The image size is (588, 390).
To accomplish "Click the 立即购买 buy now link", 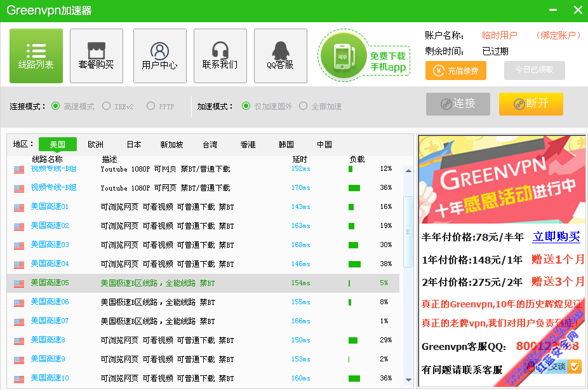I will tap(556, 237).
